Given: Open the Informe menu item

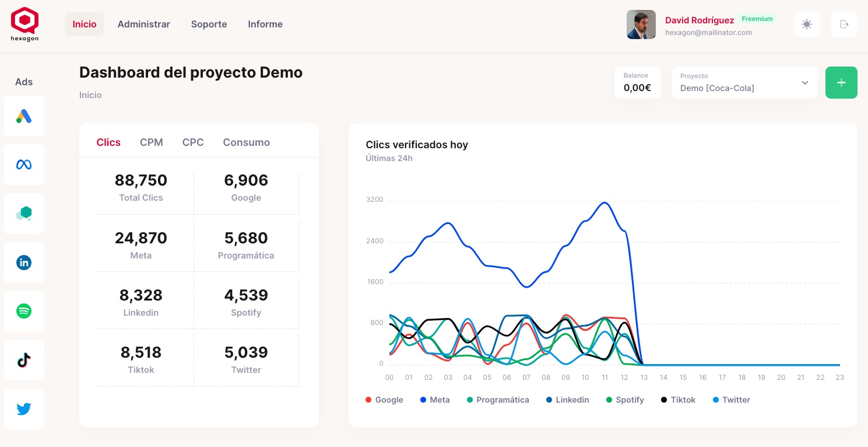Looking at the screenshot, I should (x=265, y=25).
